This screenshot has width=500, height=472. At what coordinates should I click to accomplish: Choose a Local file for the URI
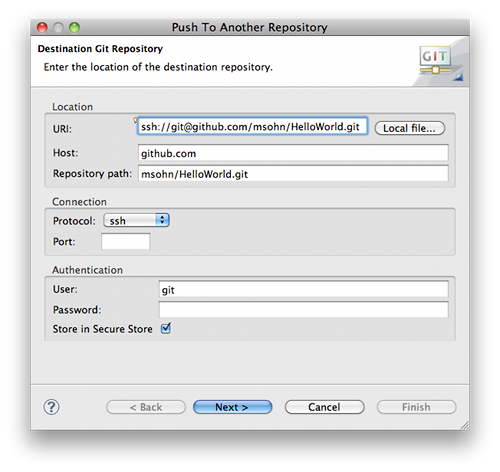coord(410,128)
